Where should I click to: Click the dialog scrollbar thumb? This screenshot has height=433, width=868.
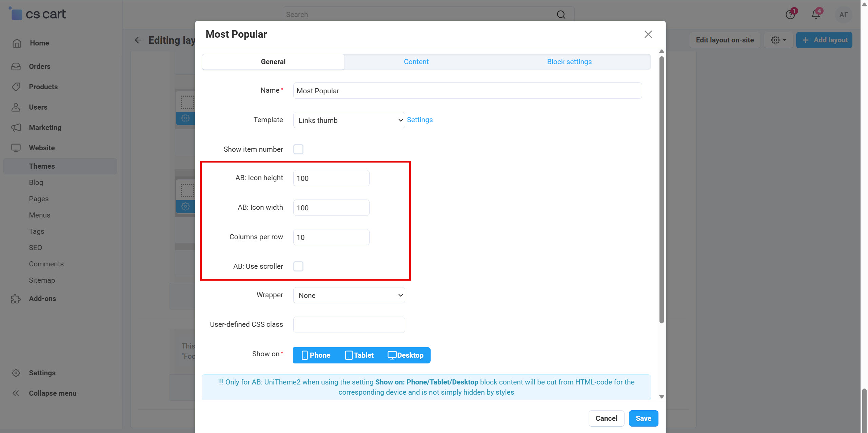click(661, 190)
